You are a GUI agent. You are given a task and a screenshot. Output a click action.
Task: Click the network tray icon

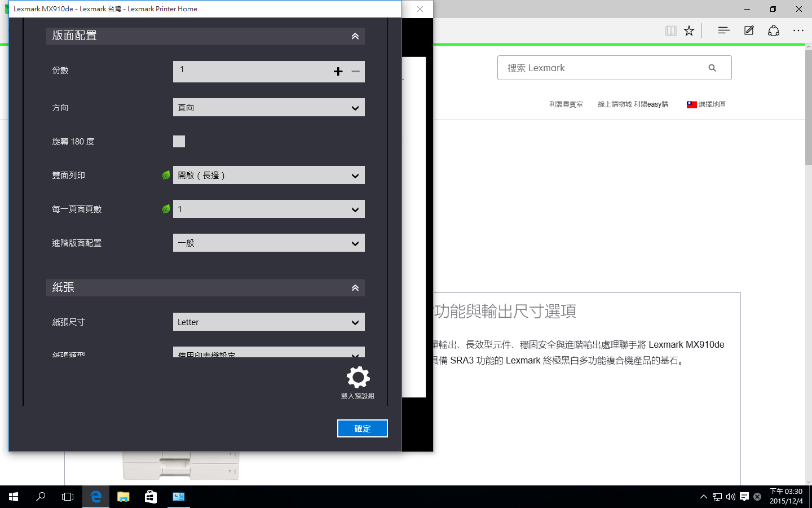[x=717, y=497]
